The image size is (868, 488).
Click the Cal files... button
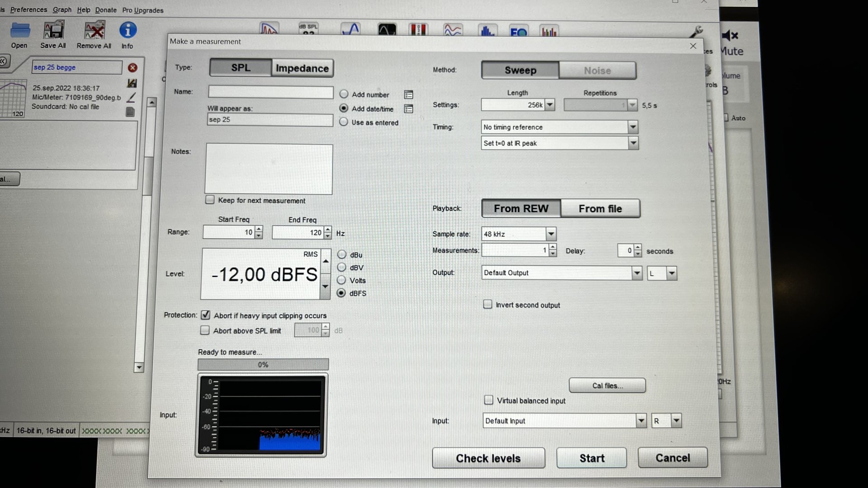607,385
